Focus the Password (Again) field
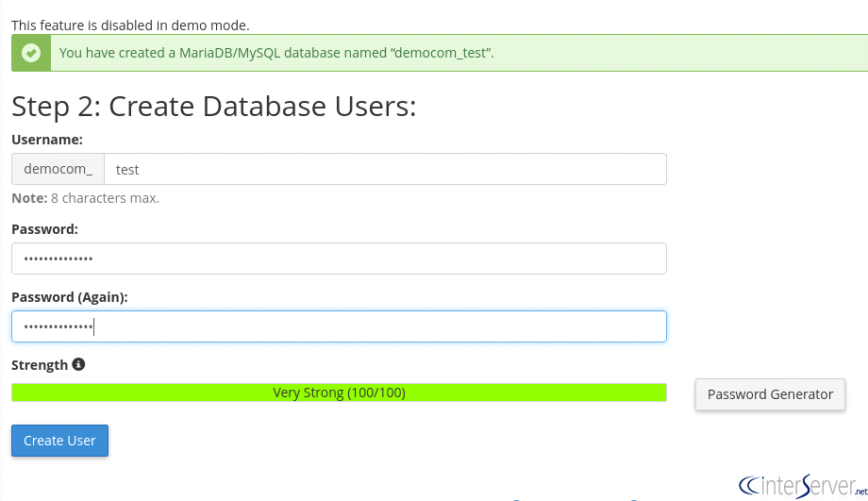The width and height of the screenshot is (868, 501). click(339, 326)
